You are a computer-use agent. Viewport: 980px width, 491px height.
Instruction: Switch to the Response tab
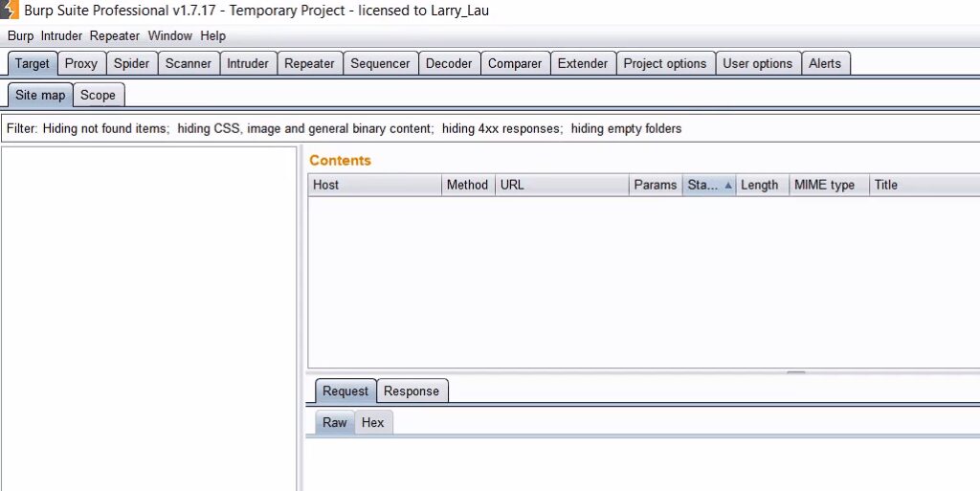click(x=412, y=391)
